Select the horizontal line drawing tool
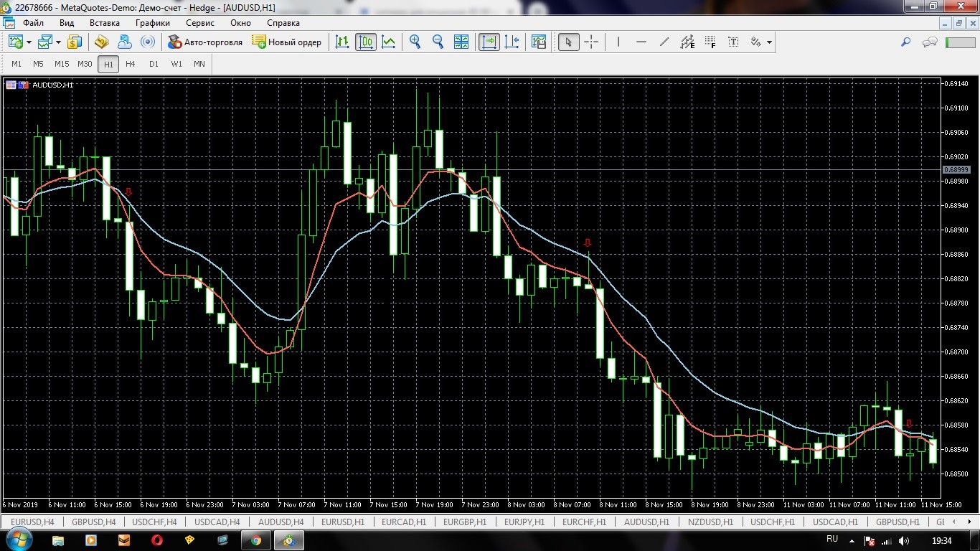This screenshot has height=551, width=980. [641, 42]
